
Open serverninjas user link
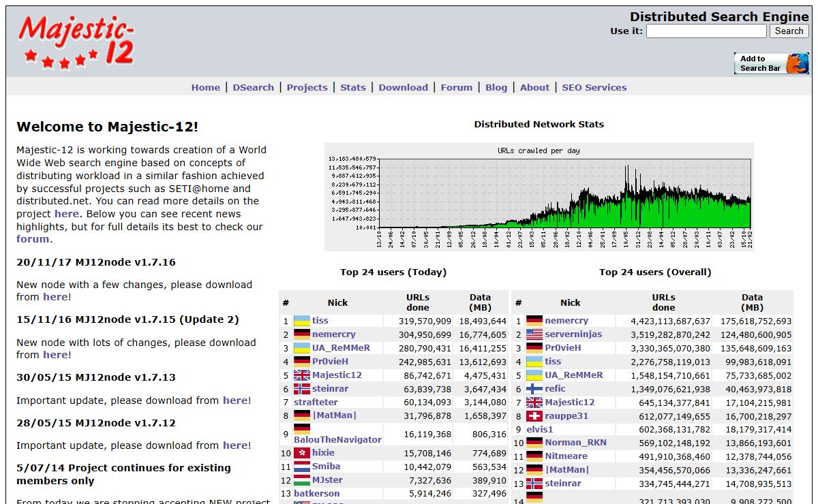pyautogui.click(x=573, y=334)
